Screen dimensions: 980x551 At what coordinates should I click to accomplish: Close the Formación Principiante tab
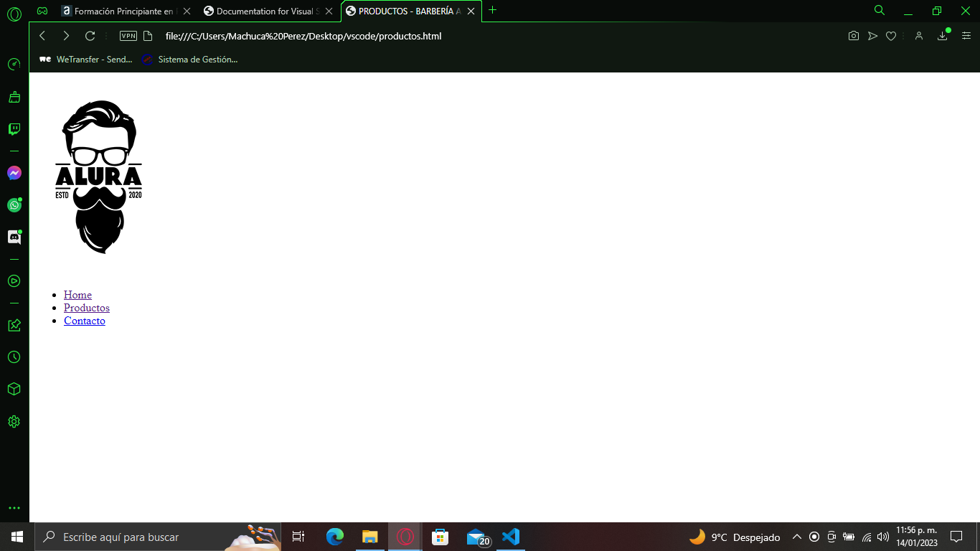click(x=187, y=11)
